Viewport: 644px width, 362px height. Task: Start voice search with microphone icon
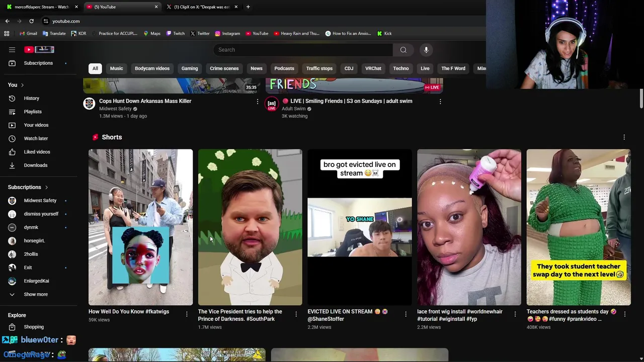coord(426,50)
